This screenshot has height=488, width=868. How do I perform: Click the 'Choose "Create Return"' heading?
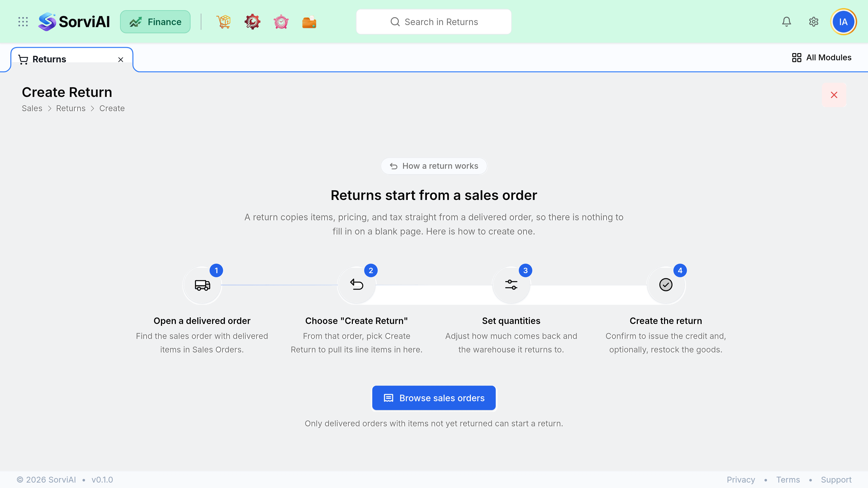(x=356, y=321)
